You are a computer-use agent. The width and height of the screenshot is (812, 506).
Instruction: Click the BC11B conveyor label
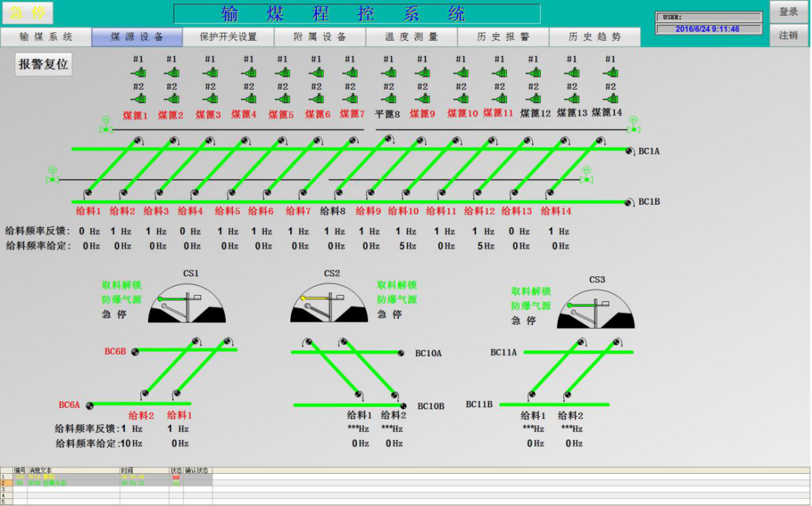pyautogui.click(x=479, y=404)
